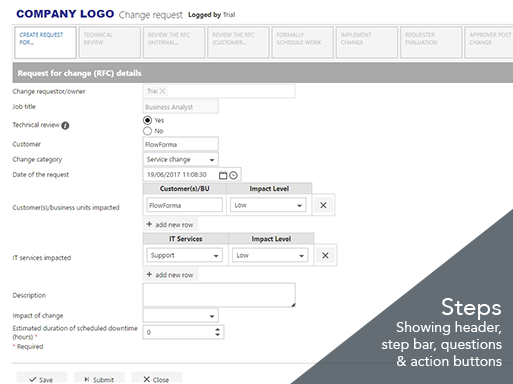Open the calendar date picker icon
513x384 pixels.
223,175
